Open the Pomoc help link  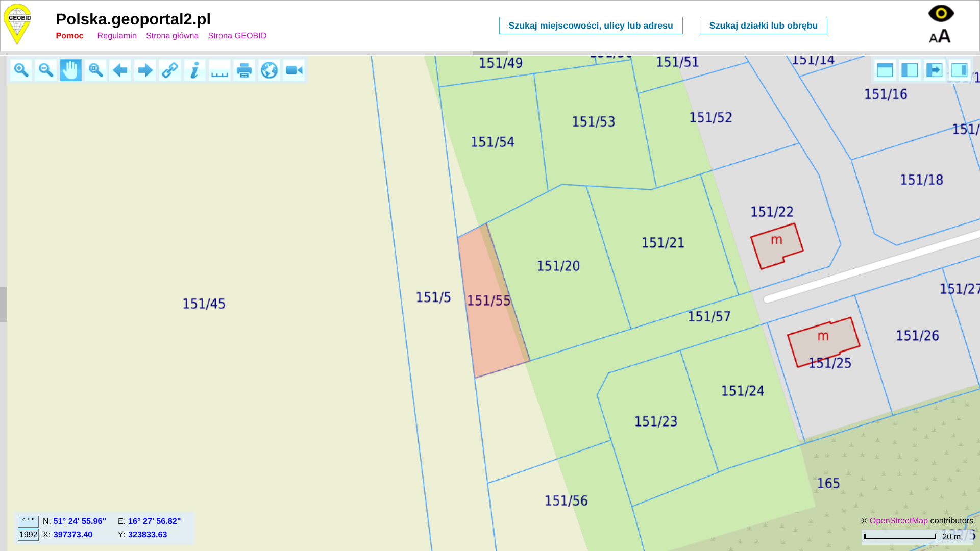(x=69, y=36)
